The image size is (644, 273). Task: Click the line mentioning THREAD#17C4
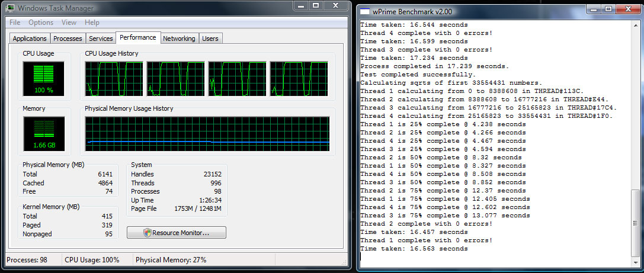click(488, 108)
